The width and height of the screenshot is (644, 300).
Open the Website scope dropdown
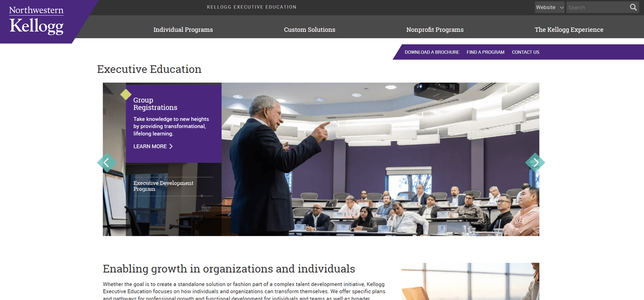point(550,8)
